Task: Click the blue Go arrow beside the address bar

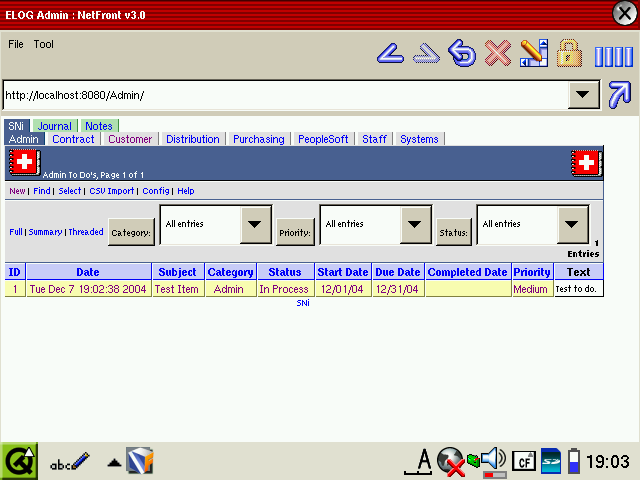Action: [x=620, y=95]
